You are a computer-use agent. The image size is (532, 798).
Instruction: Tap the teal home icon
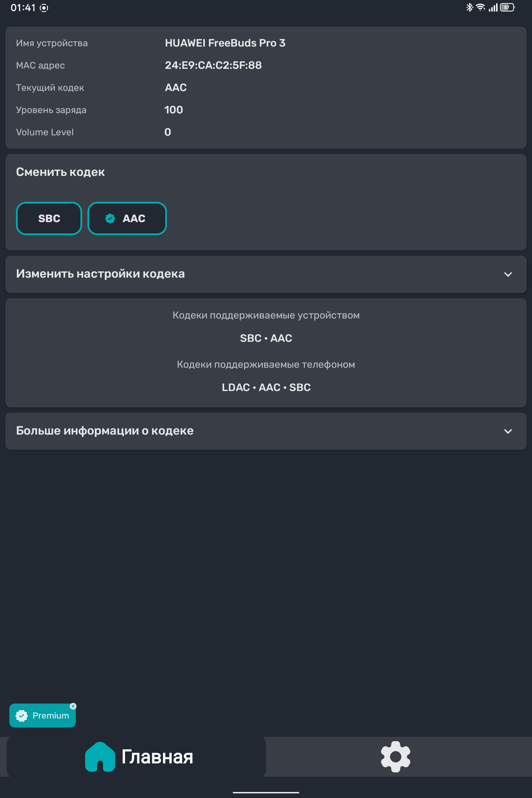[x=100, y=757]
